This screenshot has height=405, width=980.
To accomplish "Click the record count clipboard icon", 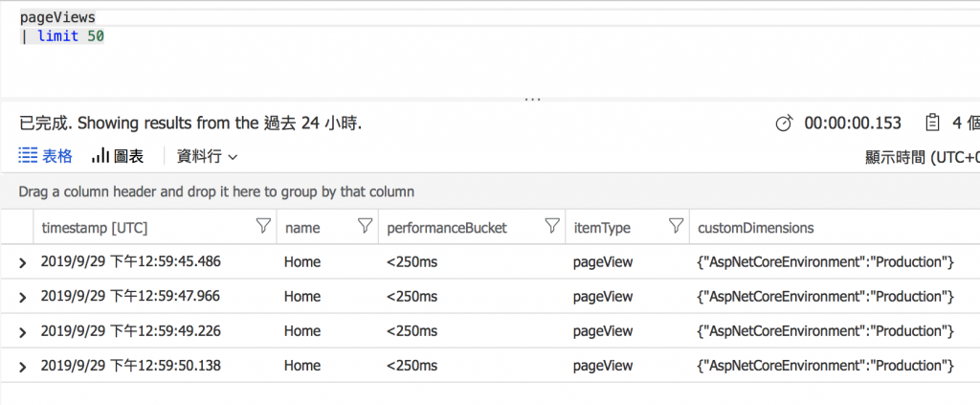I will pos(930,124).
